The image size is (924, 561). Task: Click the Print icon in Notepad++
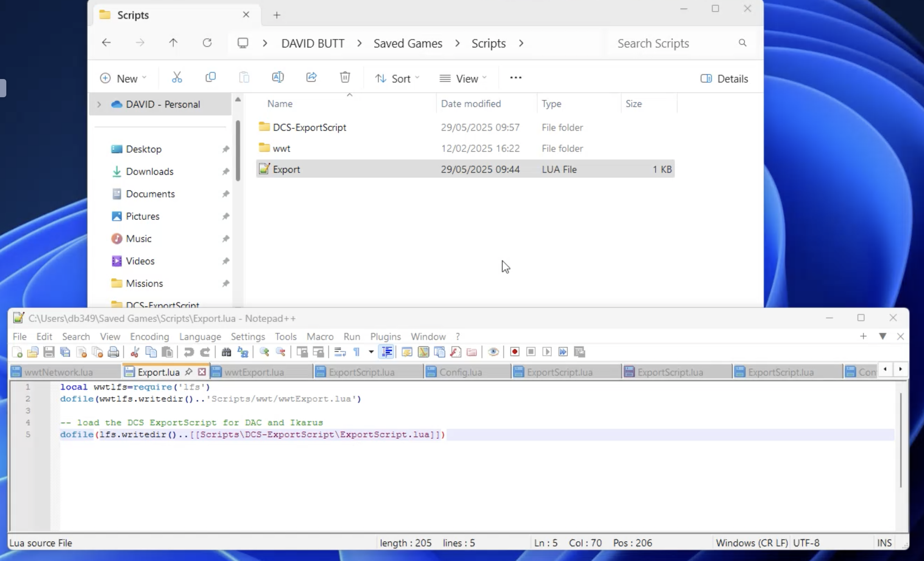[x=113, y=352]
